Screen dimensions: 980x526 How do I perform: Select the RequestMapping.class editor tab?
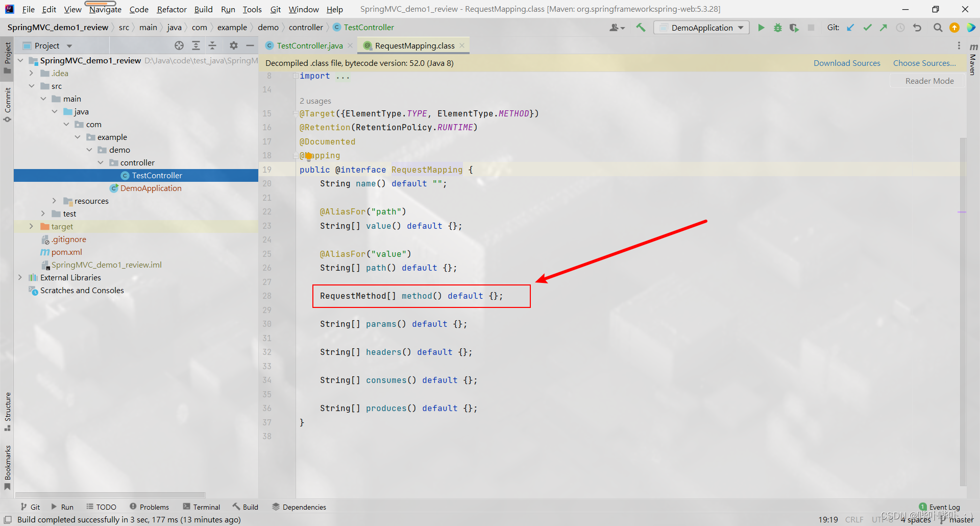414,45
